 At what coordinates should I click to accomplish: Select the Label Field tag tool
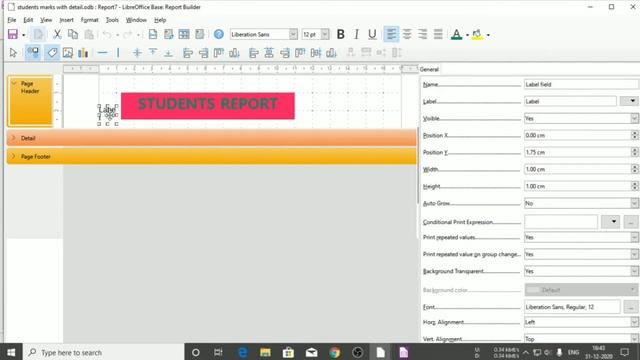pyautogui.click(x=52, y=53)
